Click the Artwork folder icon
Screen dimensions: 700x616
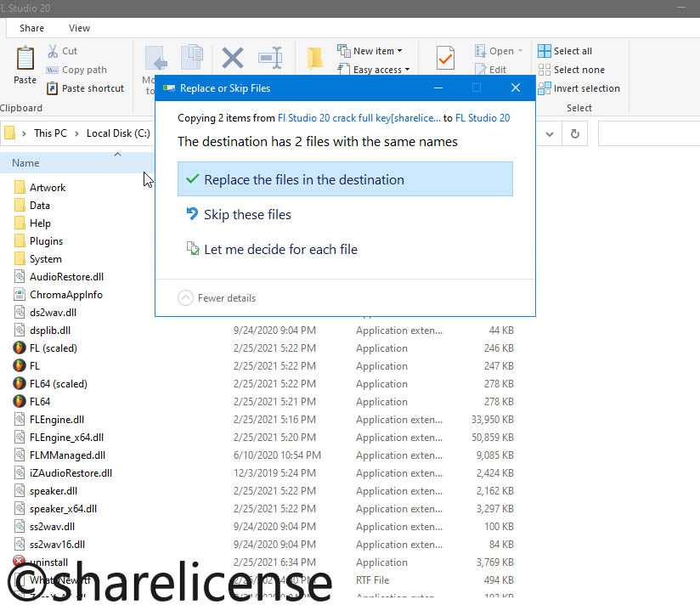tap(20, 187)
